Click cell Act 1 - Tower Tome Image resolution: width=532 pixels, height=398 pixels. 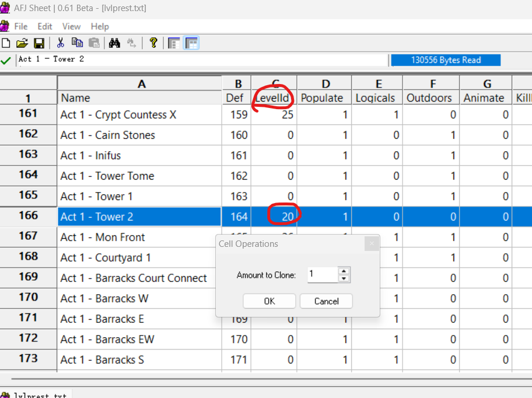140,176
